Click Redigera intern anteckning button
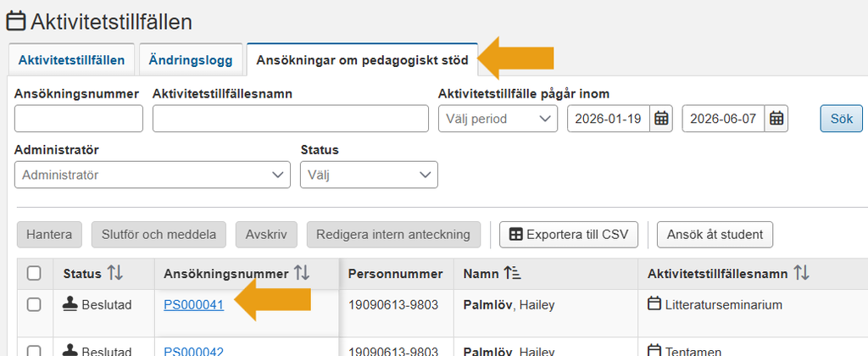Image resolution: width=868 pixels, height=356 pixels. point(393,234)
